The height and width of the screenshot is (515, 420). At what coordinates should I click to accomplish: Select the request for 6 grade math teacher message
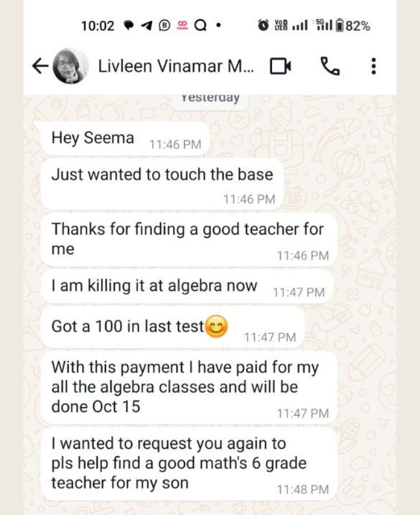click(189, 465)
